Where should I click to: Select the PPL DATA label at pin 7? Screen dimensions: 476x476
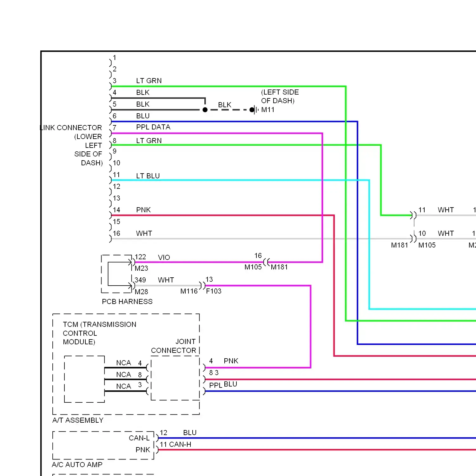pyautogui.click(x=153, y=127)
